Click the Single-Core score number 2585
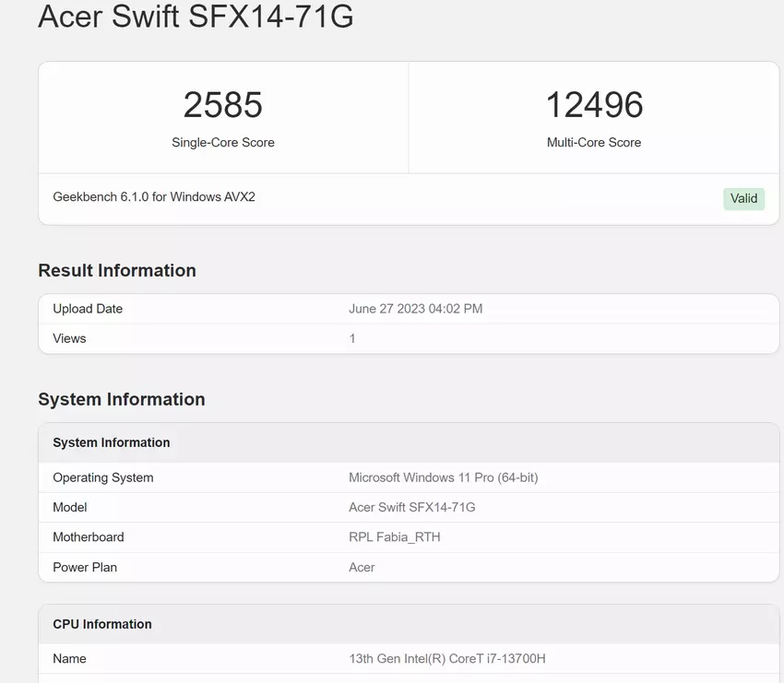Screen dimensions: 784x683 click(x=222, y=105)
